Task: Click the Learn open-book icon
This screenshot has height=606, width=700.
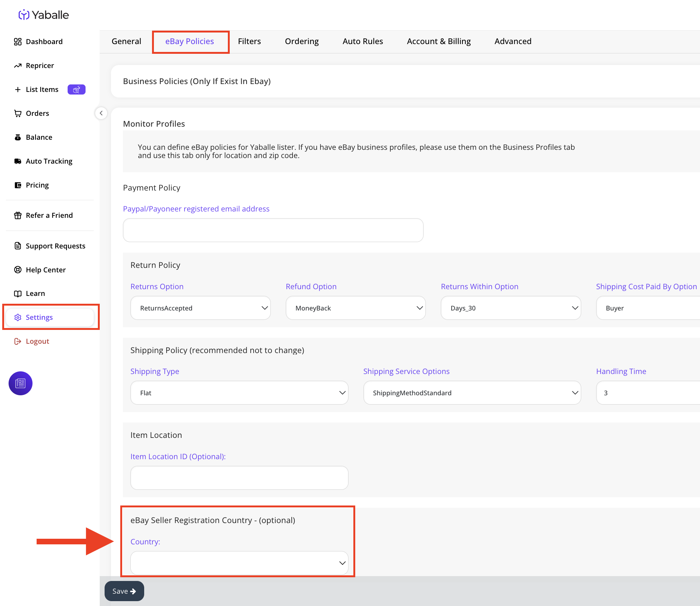Action: click(18, 293)
